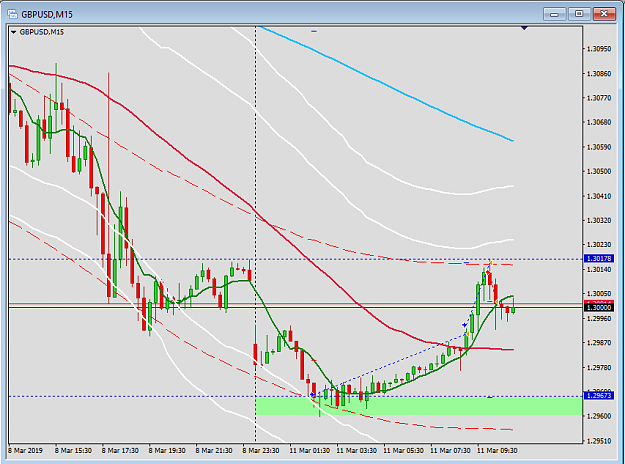The width and height of the screenshot is (625, 464).
Task: Click the 1.30230 price scale label
Action: click(599, 245)
